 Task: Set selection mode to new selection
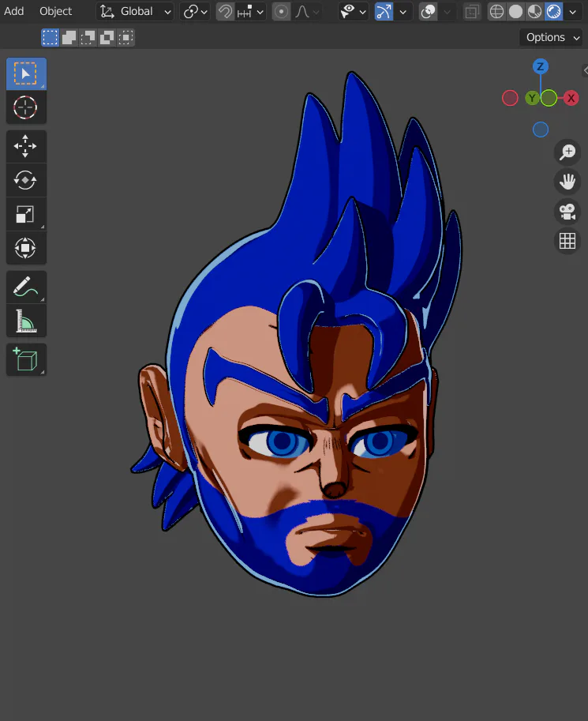pos(50,37)
